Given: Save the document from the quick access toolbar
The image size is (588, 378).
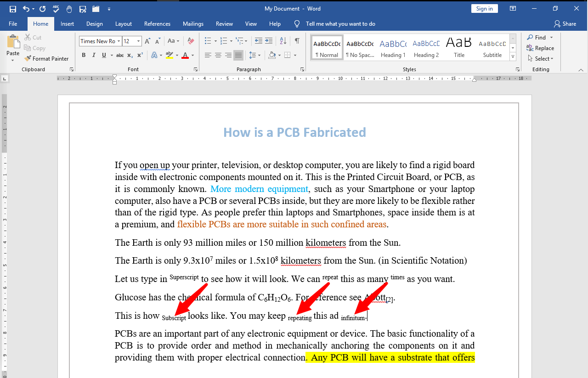Looking at the screenshot, I should click(13, 9).
